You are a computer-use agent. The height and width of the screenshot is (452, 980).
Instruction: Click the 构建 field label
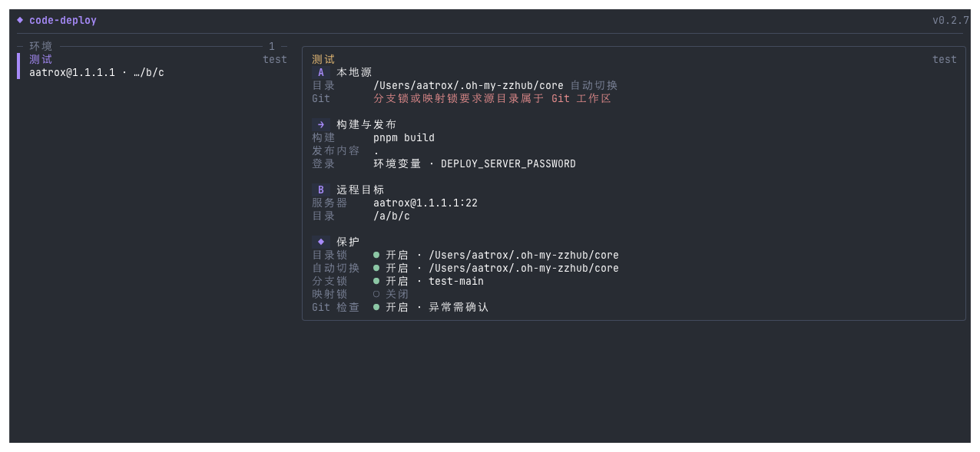(x=323, y=137)
